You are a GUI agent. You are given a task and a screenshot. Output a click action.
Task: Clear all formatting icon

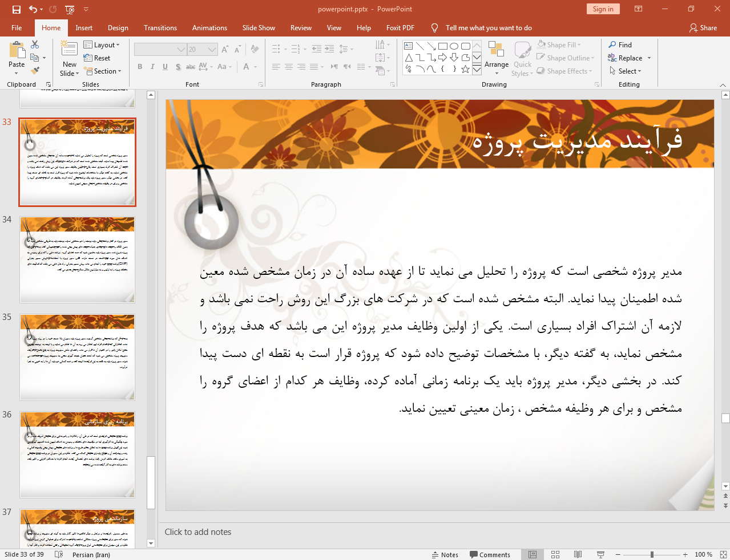[255, 50]
